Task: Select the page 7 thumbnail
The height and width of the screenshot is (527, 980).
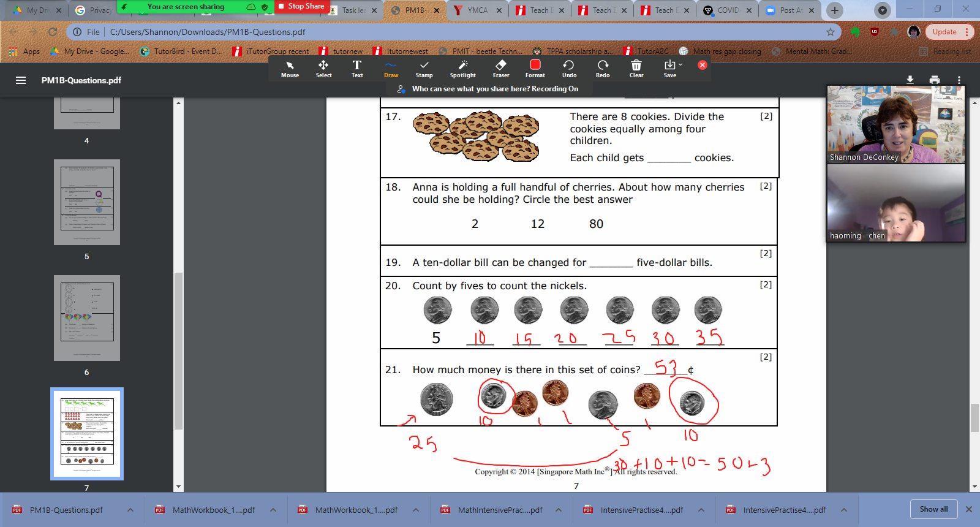Action: click(x=87, y=434)
